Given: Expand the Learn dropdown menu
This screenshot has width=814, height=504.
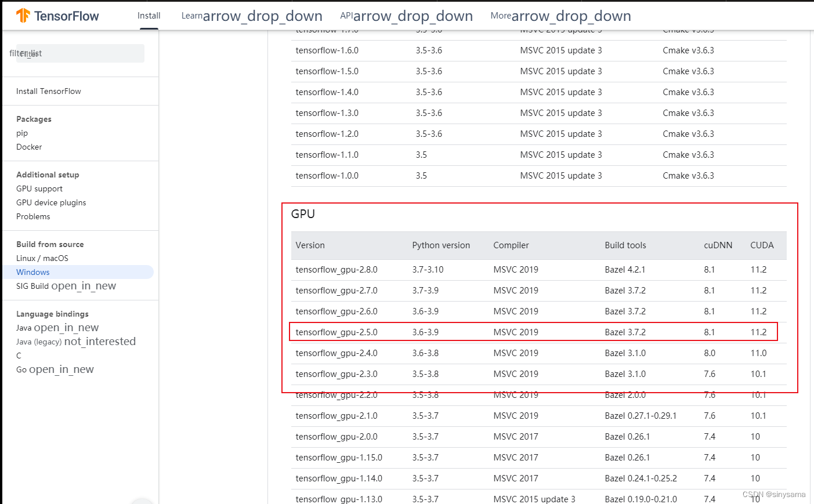Looking at the screenshot, I should (252, 16).
